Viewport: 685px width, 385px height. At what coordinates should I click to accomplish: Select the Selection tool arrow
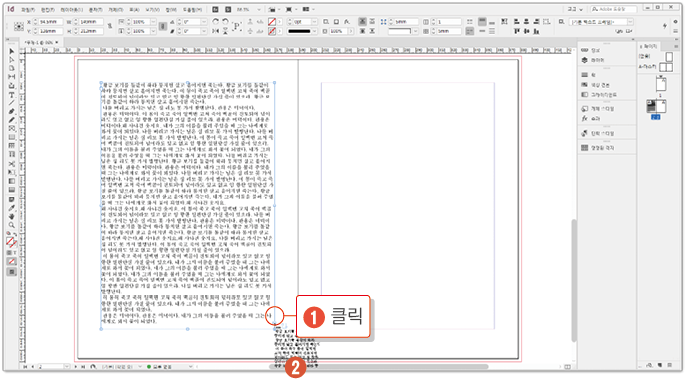click(12, 51)
